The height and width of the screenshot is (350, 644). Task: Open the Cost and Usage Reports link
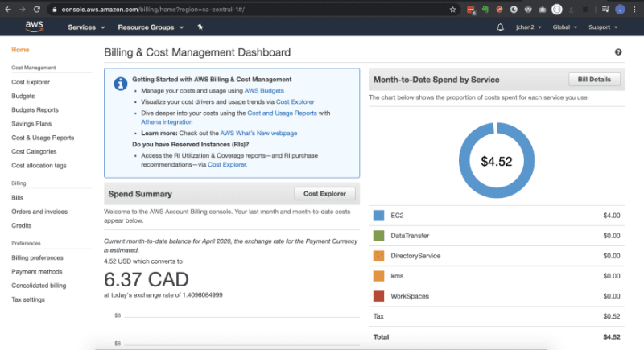(x=282, y=113)
